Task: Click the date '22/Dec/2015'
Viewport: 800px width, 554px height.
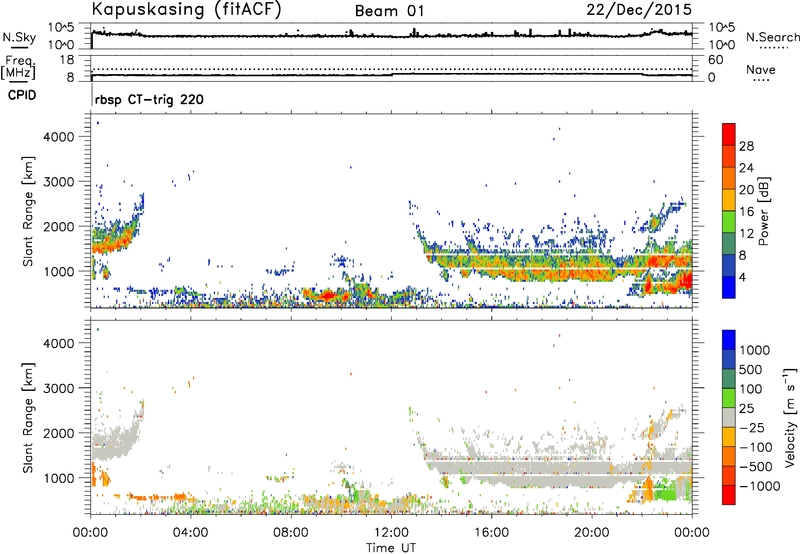Action: click(x=639, y=10)
